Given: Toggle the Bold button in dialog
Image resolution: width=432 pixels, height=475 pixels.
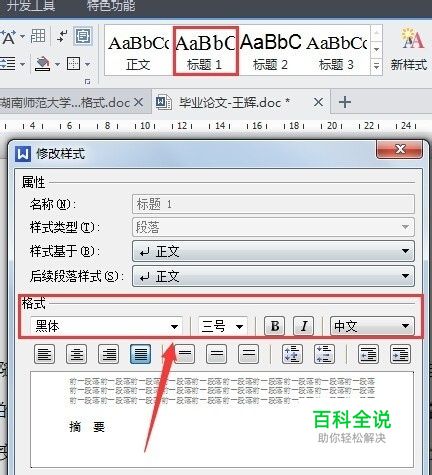Looking at the screenshot, I should coord(275,326).
